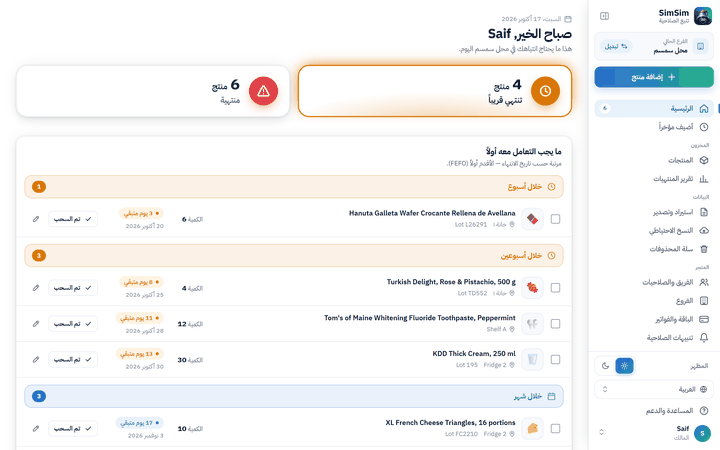Image resolution: width=720 pixels, height=450 pixels.
Task: Collapse the خلال أسبوع group header
Action: pyautogui.click(x=294, y=187)
